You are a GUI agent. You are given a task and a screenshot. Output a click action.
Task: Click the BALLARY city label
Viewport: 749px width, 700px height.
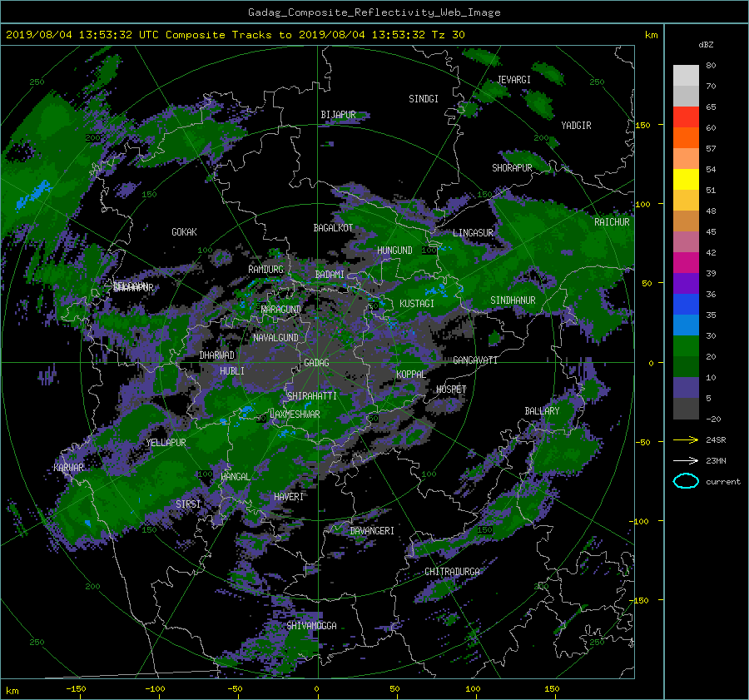[x=542, y=411]
